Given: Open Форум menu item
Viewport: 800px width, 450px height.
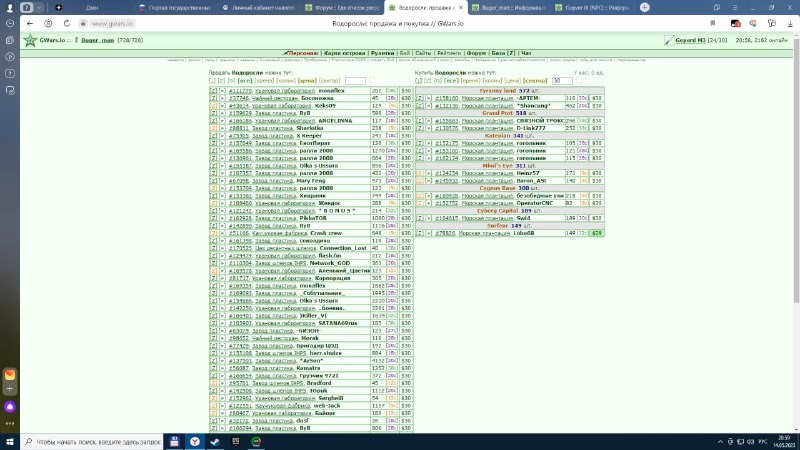Looking at the screenshot, I should pos(476,53).
